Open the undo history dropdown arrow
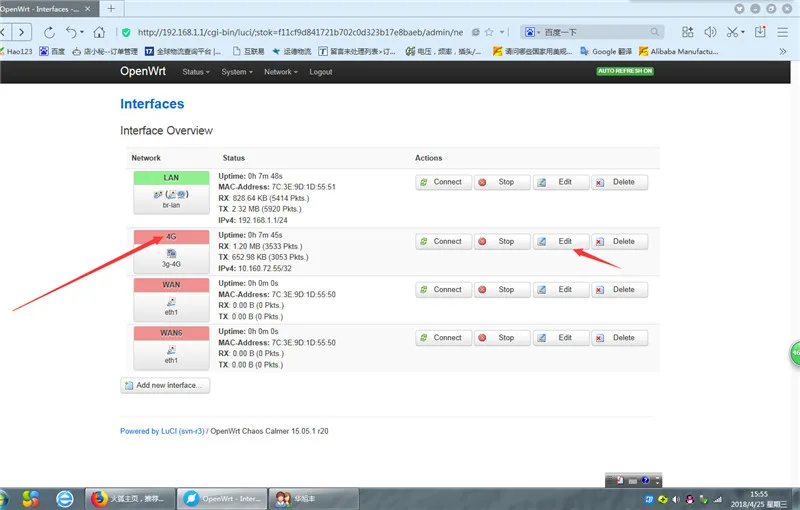The width and height of the screenshot is (800, 510). (x=82, y=33)
